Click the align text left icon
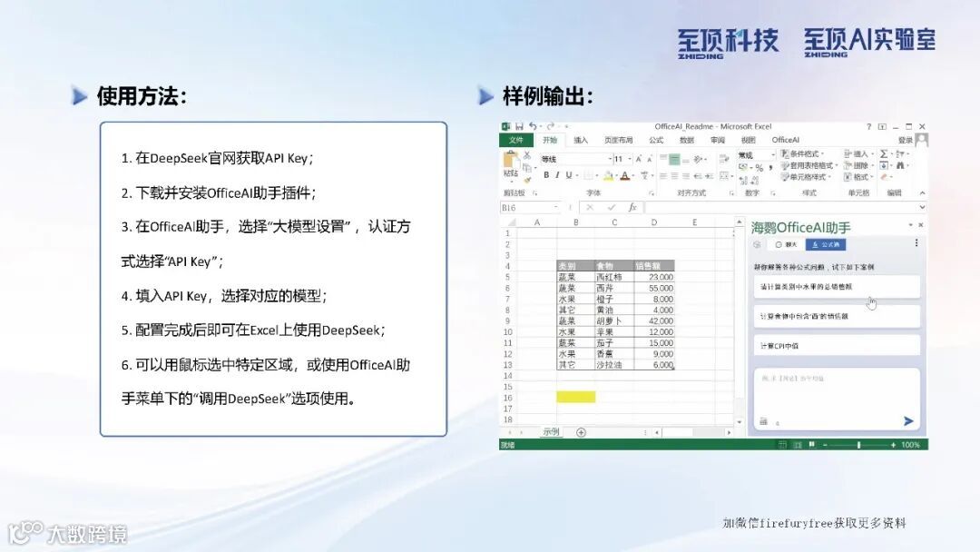The height and width of the screenshot is (552, 980). pos(663,176)
